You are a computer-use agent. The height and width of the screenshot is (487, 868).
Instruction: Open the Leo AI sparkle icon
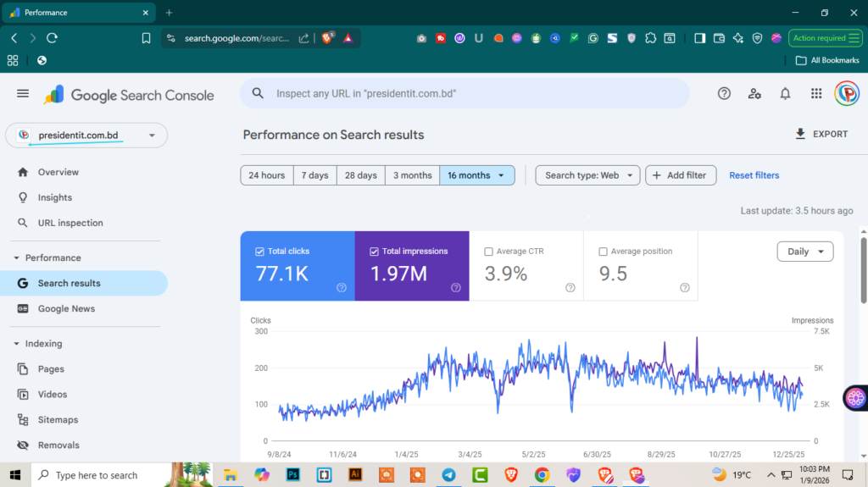[x=738, y=38]
